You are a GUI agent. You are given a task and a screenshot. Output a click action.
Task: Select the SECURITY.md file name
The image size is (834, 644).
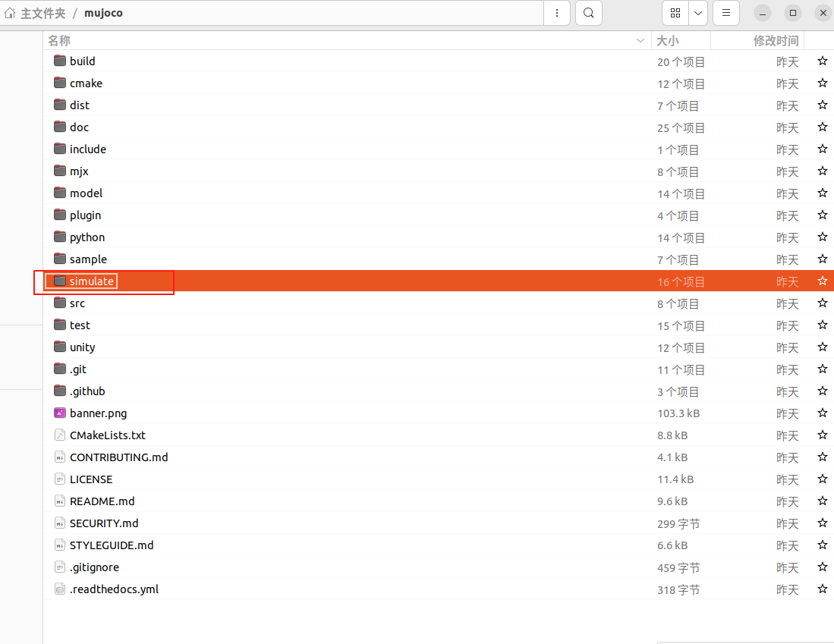click(x=104, y=523)
